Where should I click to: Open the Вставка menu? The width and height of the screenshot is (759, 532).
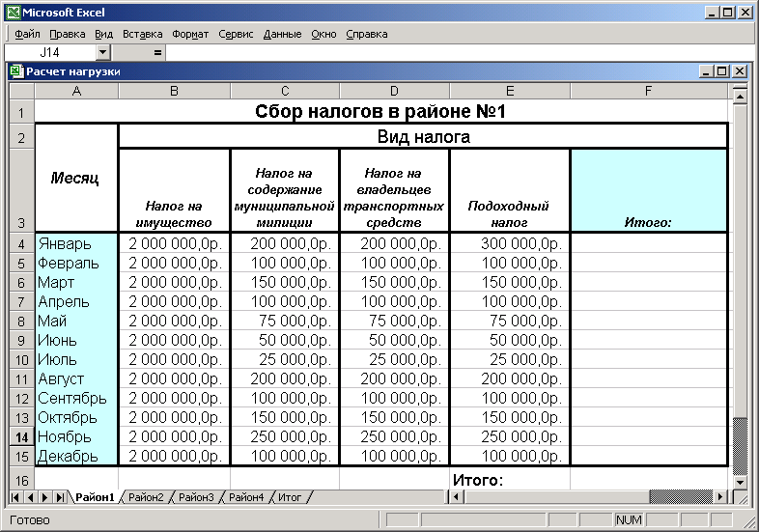[x=142, y=34]
